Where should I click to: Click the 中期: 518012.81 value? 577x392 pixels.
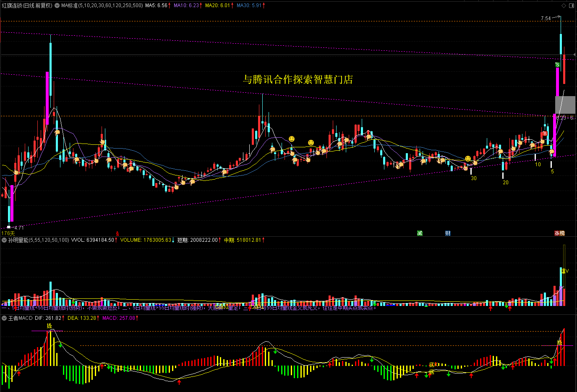tap(243, 240)
